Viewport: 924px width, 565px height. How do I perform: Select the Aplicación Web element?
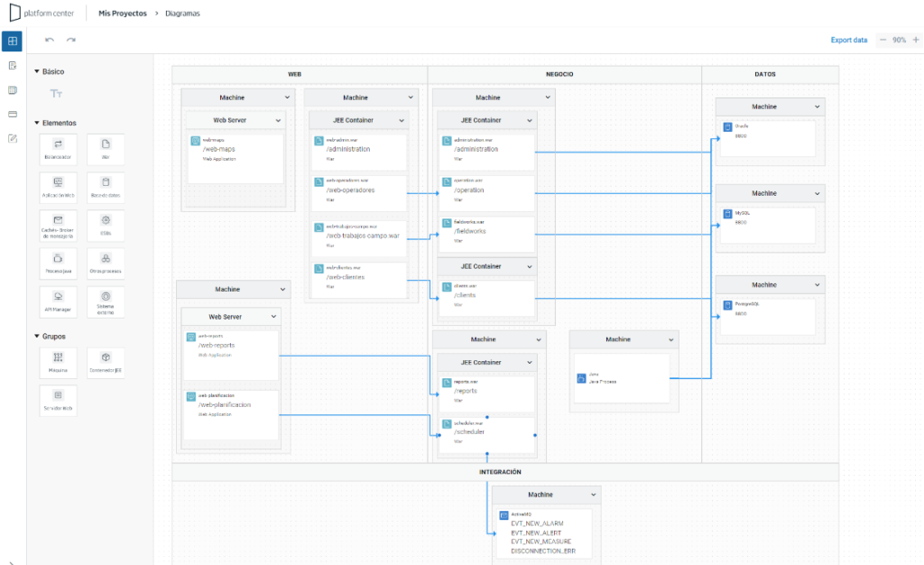[x=58, y=188]
